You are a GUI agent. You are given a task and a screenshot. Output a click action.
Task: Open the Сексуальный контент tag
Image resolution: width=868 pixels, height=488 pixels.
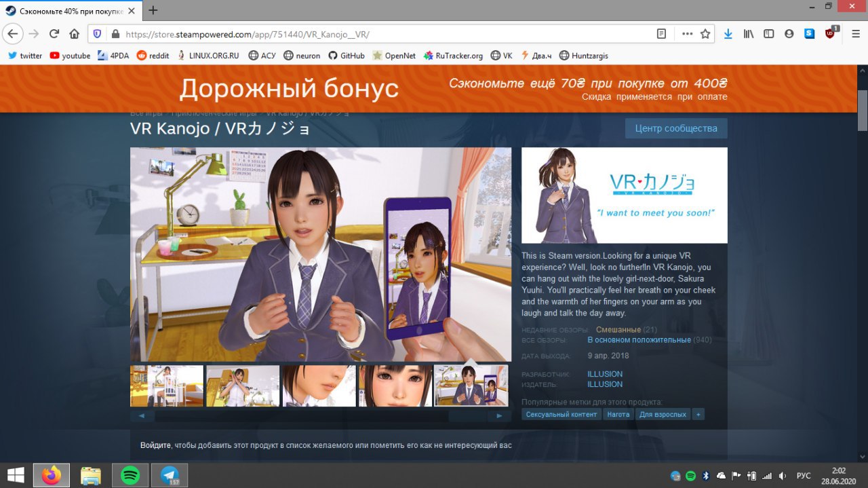561,414
